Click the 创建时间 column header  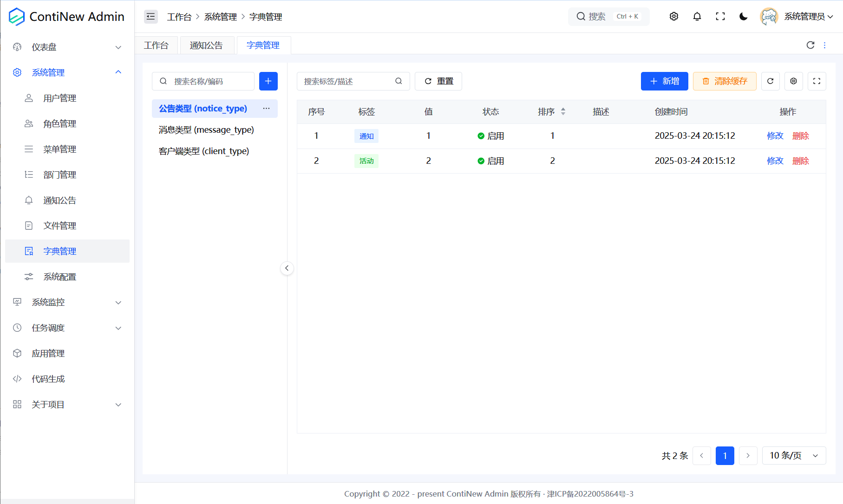671,112
